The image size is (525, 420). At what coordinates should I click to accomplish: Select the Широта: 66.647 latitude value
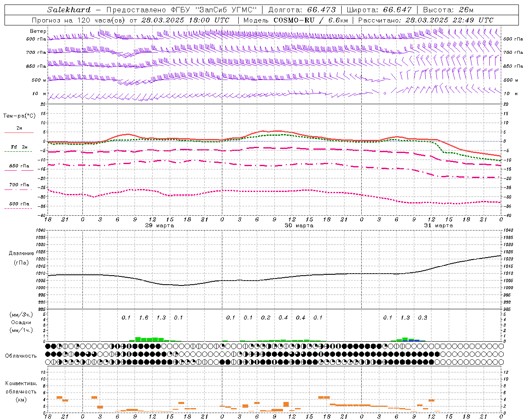click(x=379, y=10)
